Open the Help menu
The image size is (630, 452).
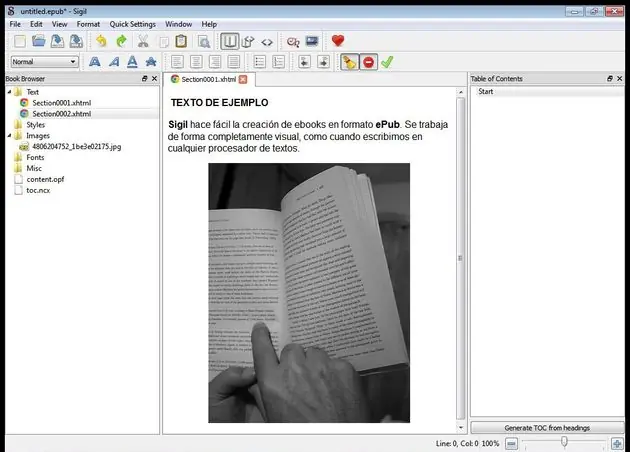209,24
